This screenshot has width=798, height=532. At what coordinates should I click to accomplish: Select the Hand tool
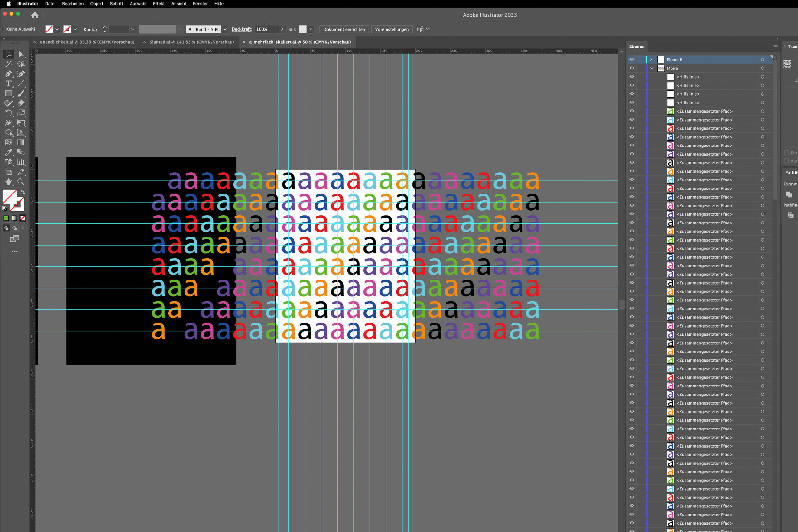8,181
